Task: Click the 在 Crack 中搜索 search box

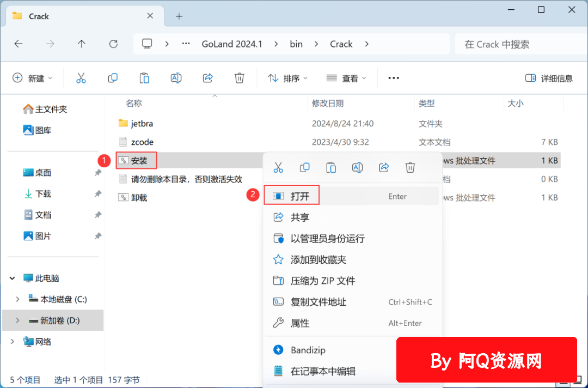Action: [x=521, y=44]
